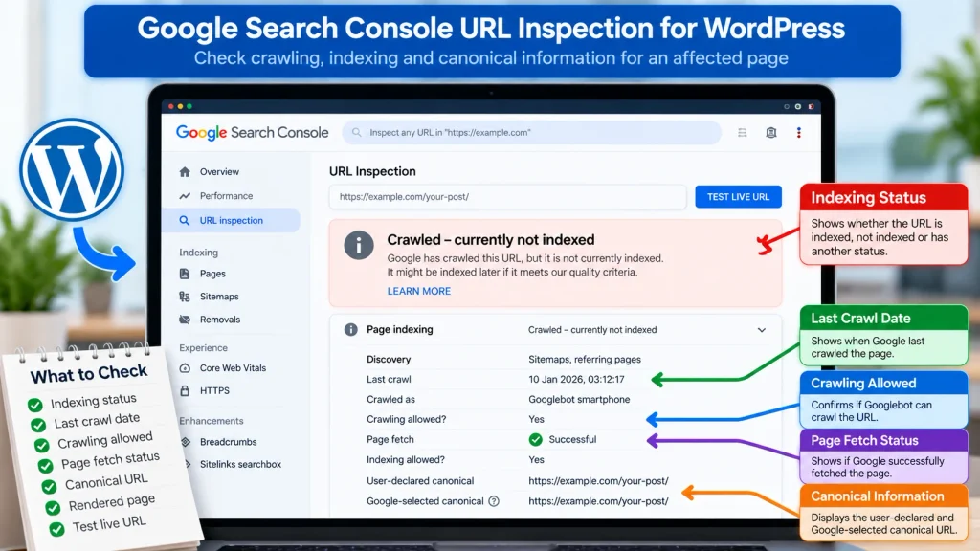980x551 pixels.
Task: Open Pages under Indexing
Action: pyautogui.click(x=212, y=274)
